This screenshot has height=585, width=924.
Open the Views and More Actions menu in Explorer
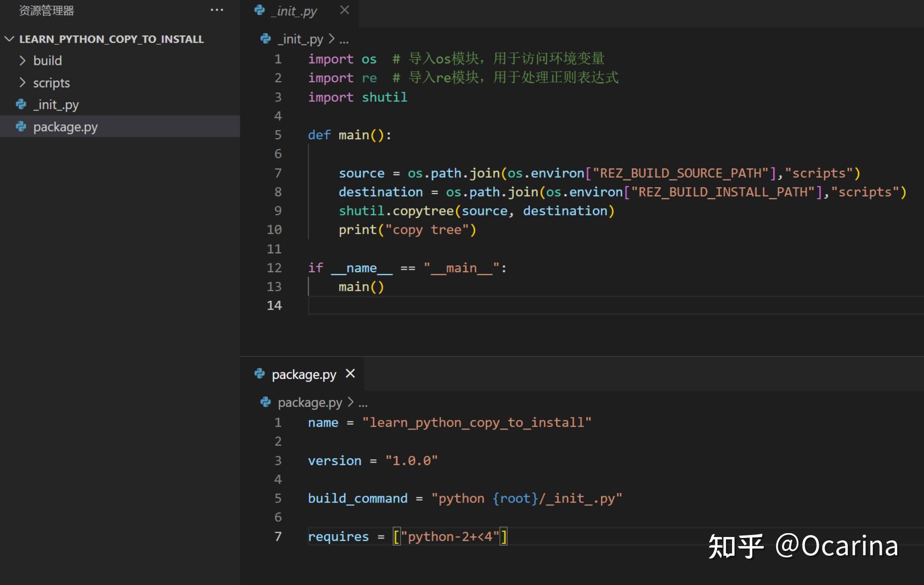tap(217, 10)
